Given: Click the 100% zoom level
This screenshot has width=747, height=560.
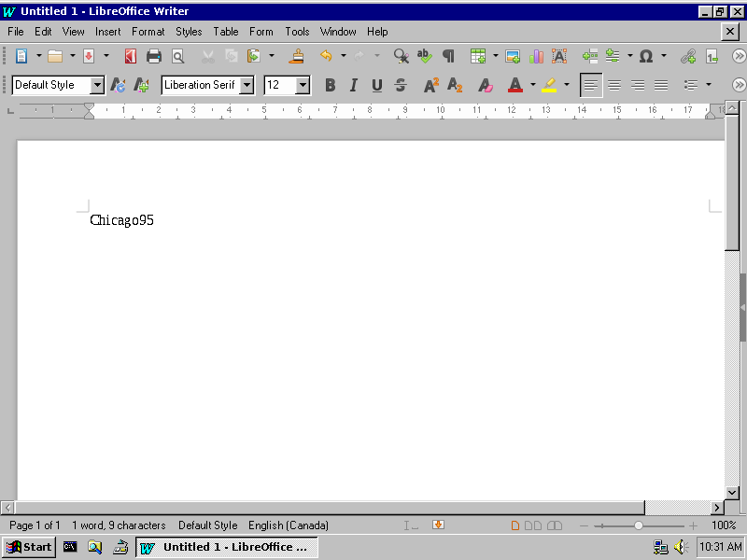Looking at the screenshot, I should pyautogui.click(x=724, y=525).
